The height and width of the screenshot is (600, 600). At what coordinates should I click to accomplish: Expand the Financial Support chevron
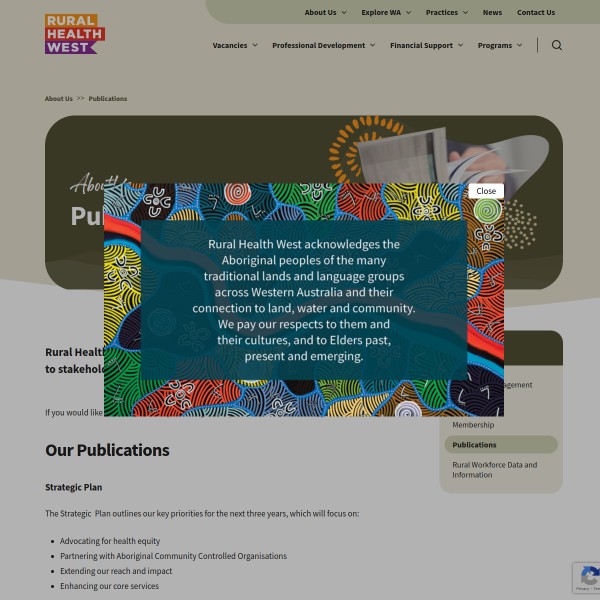pyautogui.click(x=460, y=45)
